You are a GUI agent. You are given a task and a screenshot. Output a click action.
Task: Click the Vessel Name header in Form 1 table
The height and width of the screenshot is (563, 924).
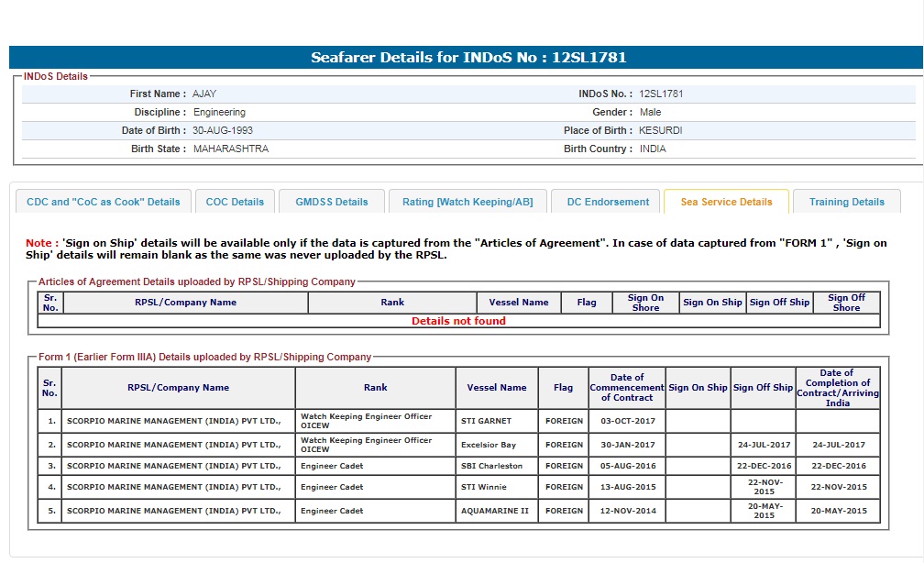[x=497, y=388]
